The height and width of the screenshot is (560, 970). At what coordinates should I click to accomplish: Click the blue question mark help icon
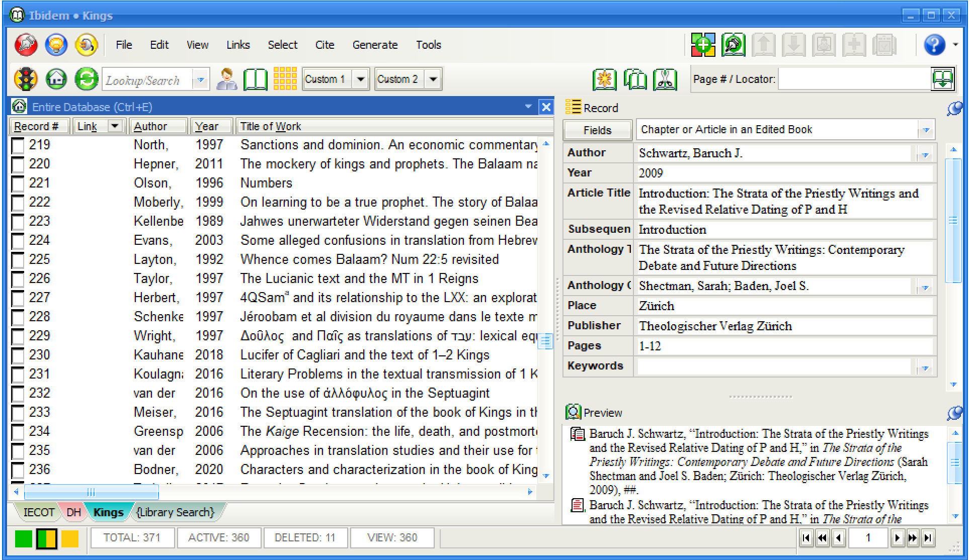(934, 45)
